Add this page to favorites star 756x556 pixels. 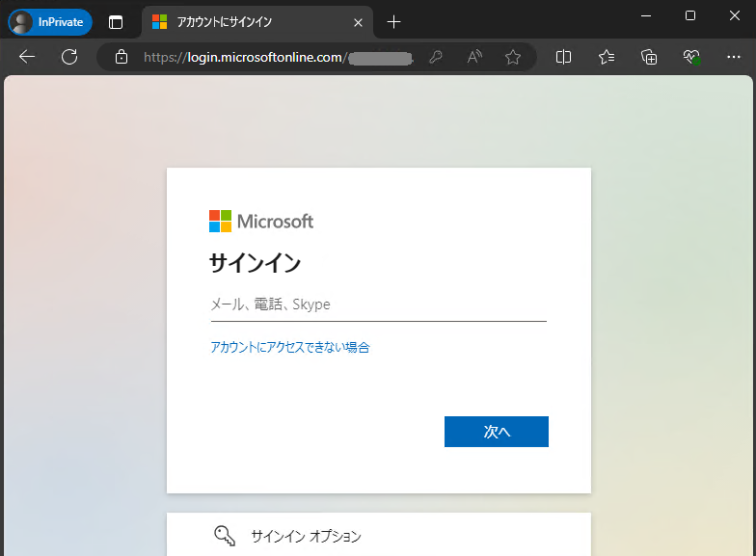[513, 58]
